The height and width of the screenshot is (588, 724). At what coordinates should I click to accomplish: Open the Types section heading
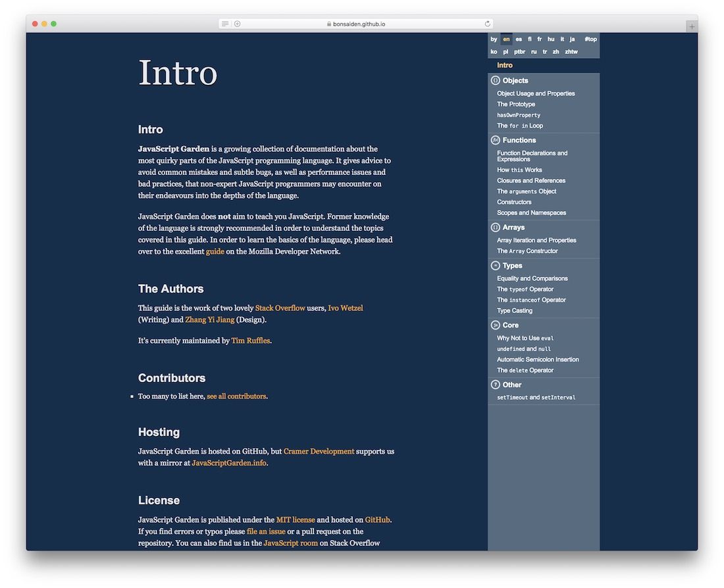point(512,265)
